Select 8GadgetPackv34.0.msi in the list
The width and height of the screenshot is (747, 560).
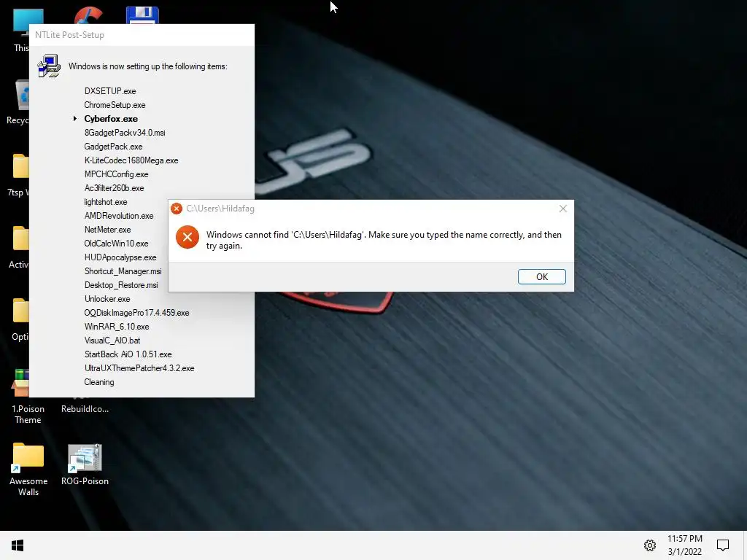(x=125, y=133)
